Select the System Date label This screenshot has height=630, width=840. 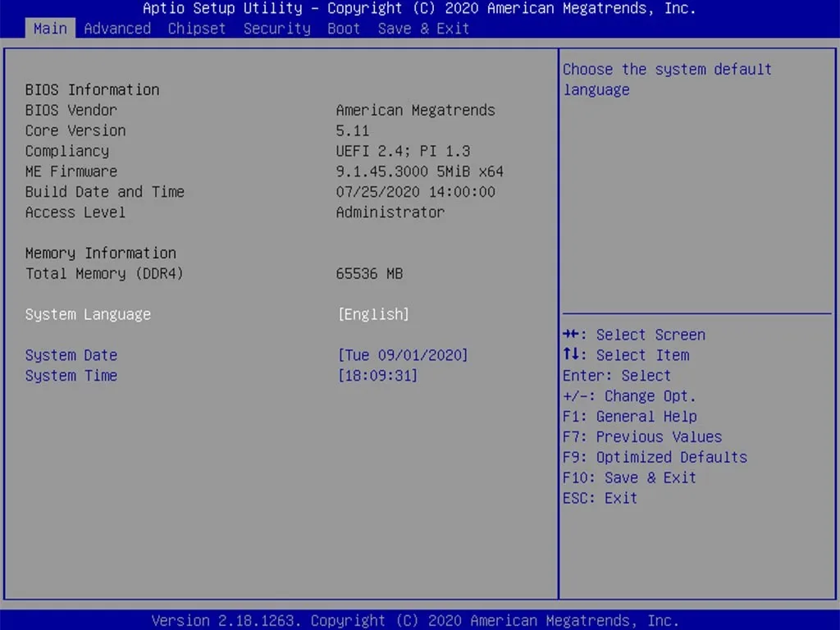pos(71,355)
